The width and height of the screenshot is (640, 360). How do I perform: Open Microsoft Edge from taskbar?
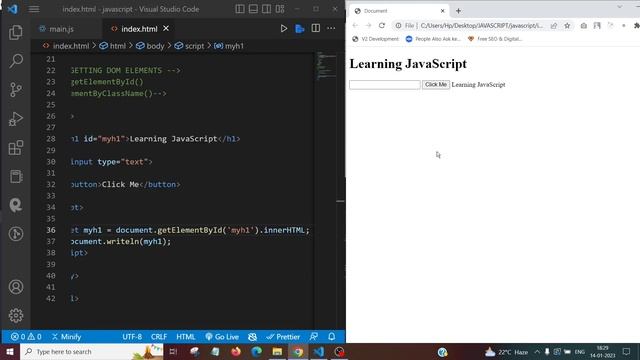click(x=256, y=352)
